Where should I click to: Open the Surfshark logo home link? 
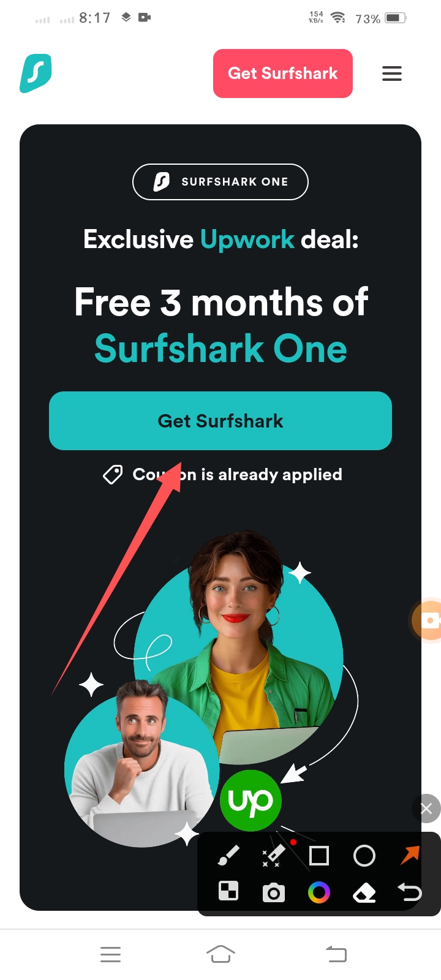(x=36, y=73)
